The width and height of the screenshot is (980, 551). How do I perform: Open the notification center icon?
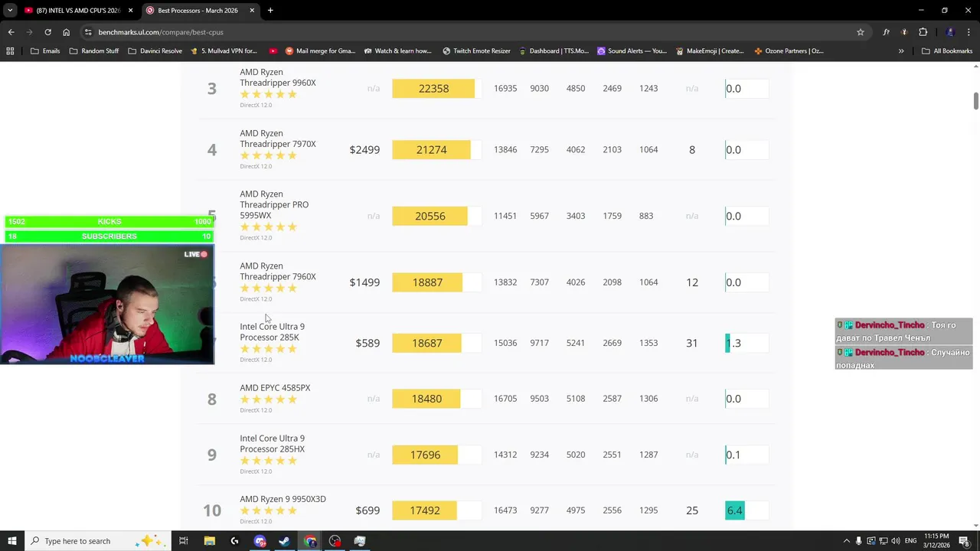[x=964, y=541]
